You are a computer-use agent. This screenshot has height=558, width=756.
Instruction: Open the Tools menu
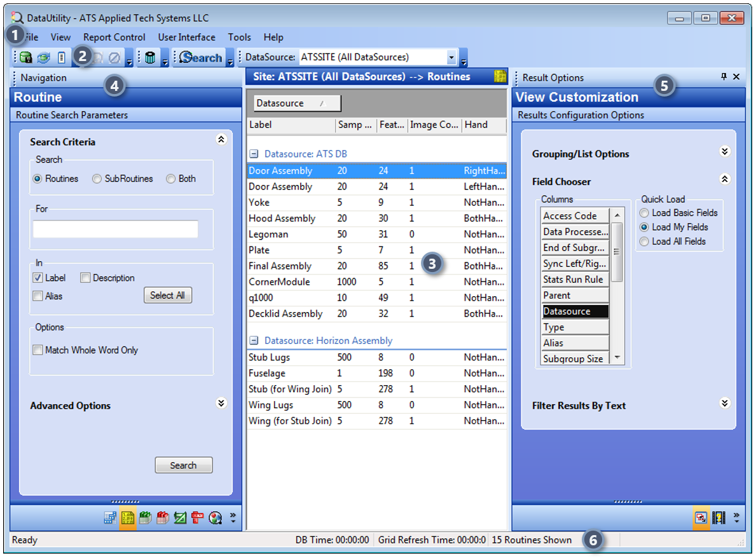(x=239, y=37)
